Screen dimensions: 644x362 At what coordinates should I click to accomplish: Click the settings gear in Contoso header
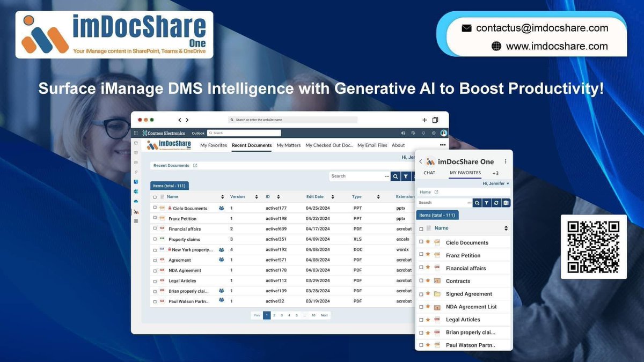pyautogui.click(x=434, y=133)
